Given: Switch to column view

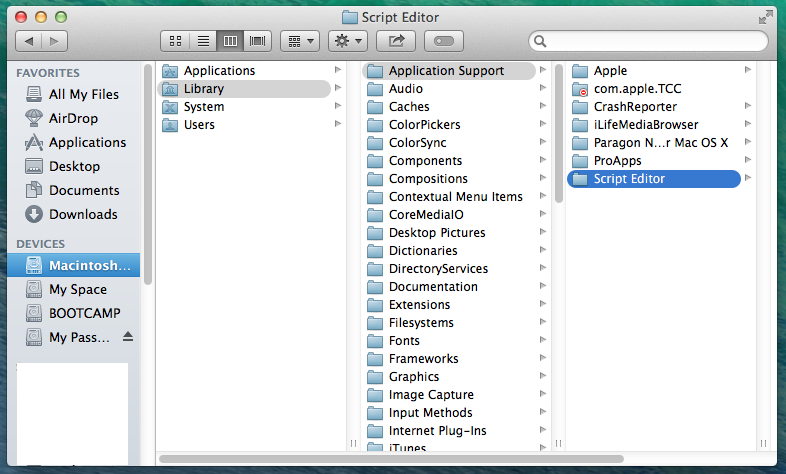Looking at the screenshot, I should point(230,41).
